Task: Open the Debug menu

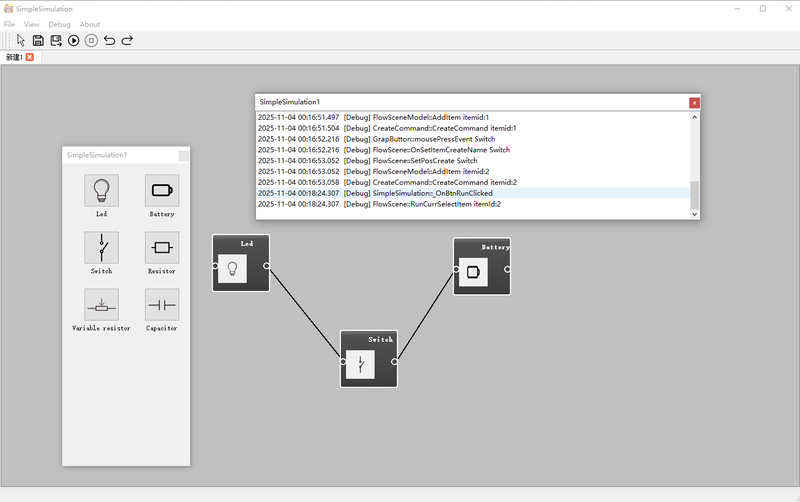Action: tap(59, 24)
